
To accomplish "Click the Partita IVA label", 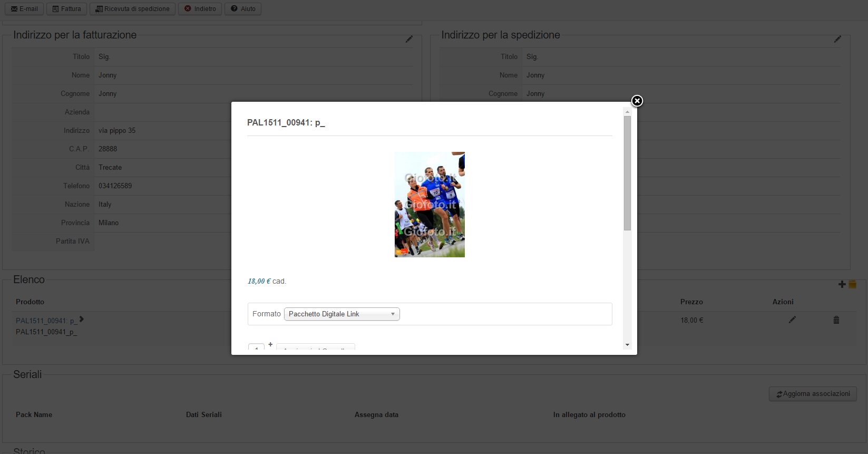I will coord(73,242).
